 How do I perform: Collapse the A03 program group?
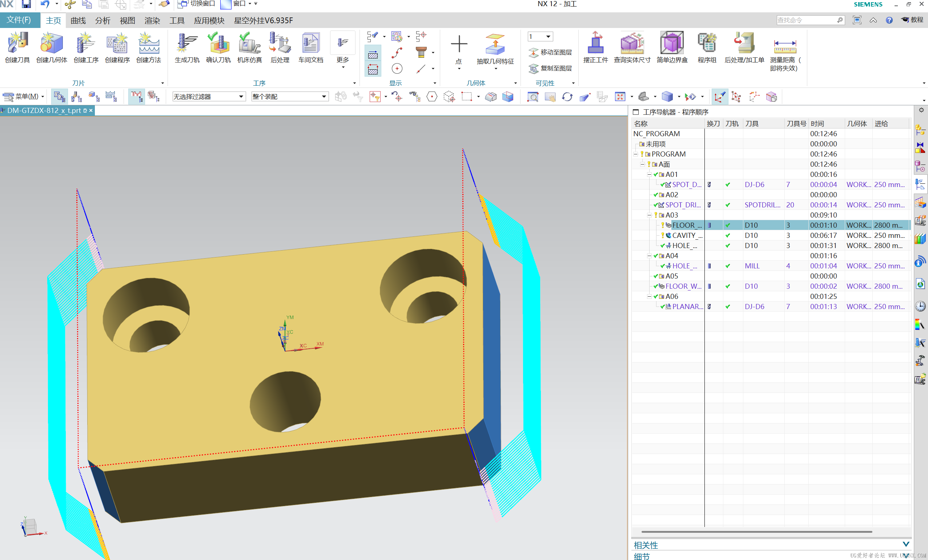pyautogui.click(x=649, y=215)
